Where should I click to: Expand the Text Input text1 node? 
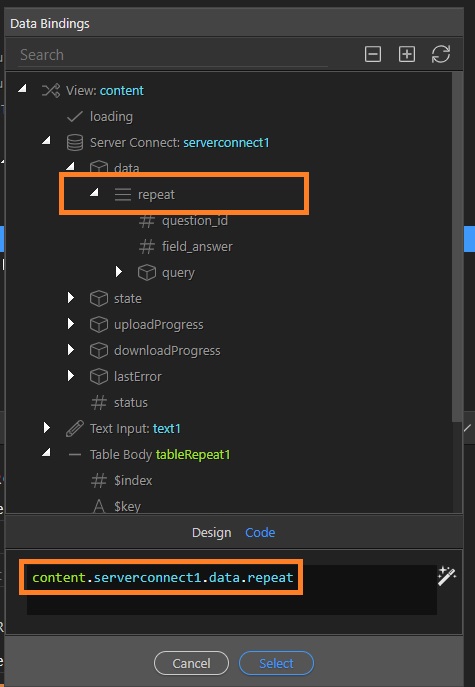pyautogui.click(x=46, y=428)
